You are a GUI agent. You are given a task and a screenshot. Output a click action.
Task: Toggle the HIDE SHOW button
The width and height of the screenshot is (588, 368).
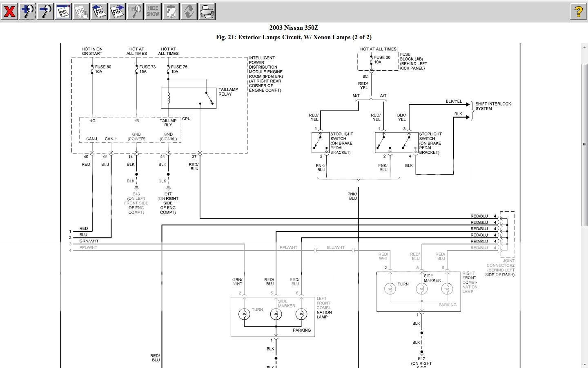153,11
